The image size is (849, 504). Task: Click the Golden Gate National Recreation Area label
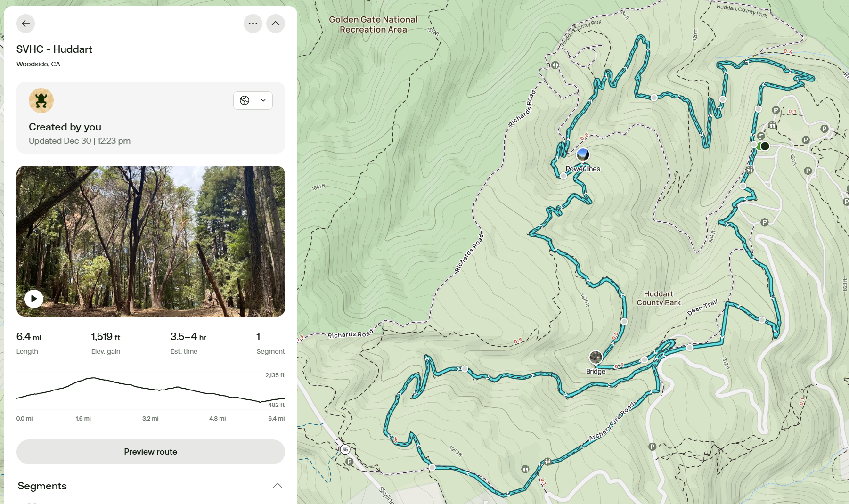tap(373, 24)
